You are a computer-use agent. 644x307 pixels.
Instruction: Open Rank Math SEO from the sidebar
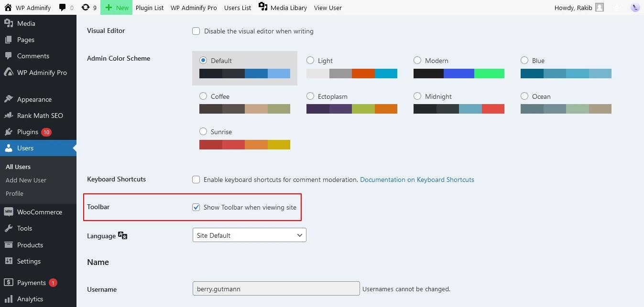pyautogui.click(x=39, y=116)
